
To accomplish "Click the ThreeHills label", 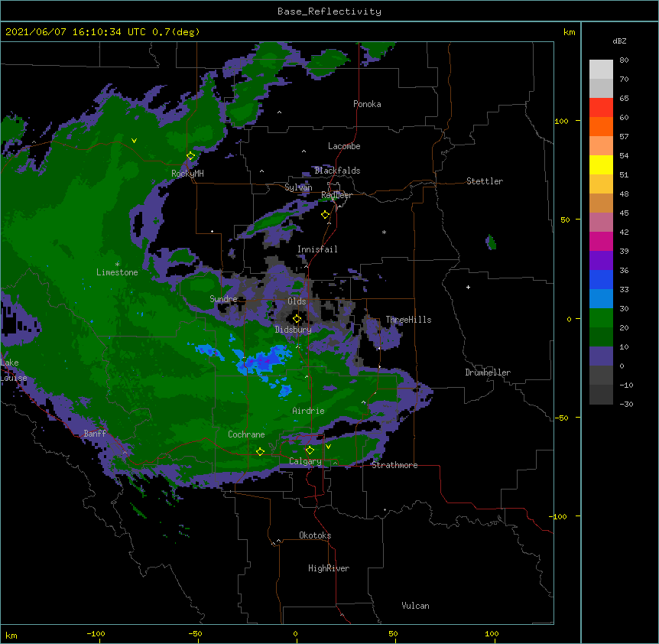I will point(408,320).
